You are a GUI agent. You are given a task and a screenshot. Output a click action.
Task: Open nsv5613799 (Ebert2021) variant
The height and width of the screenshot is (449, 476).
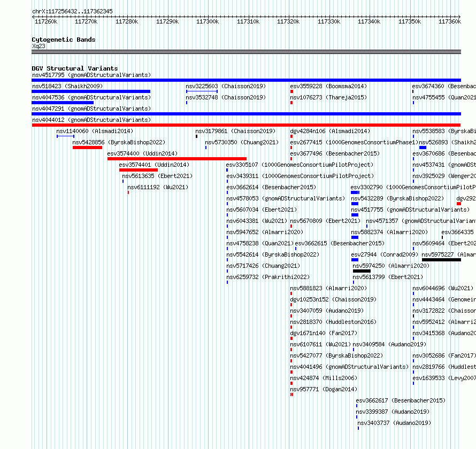click(x=388, y=277)
